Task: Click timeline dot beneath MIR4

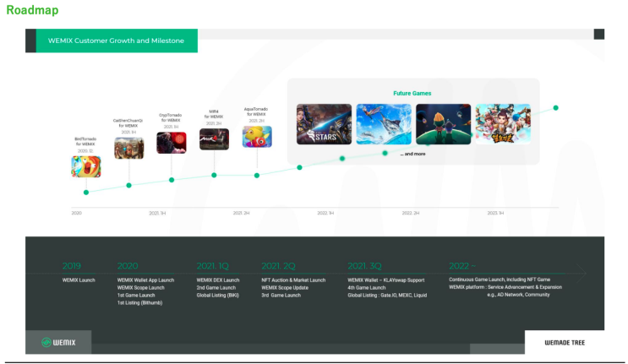Action: coord(215,175)
